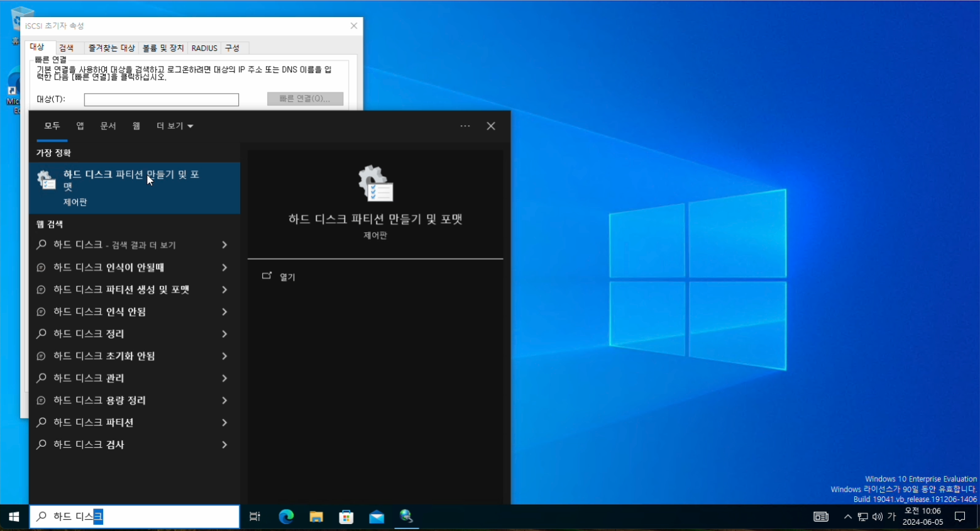Open the notification center icon
This screenshot has height=531, width=980.
960,517
